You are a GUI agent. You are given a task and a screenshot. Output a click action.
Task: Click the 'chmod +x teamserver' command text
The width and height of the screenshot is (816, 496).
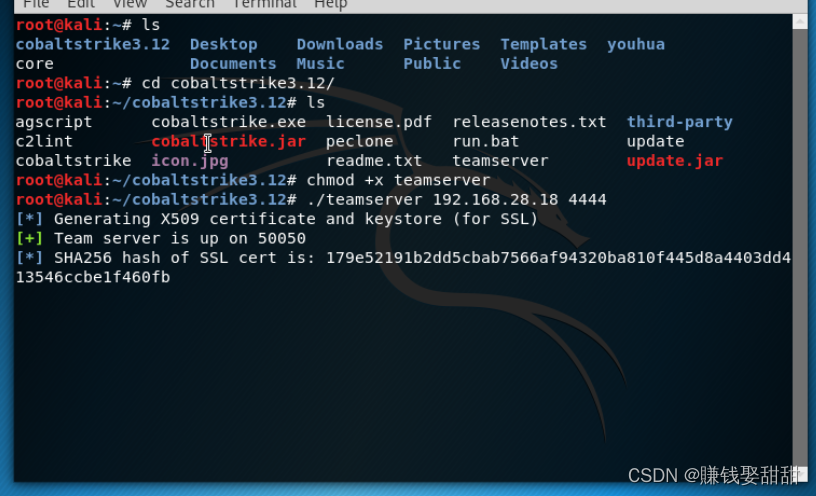398,180
